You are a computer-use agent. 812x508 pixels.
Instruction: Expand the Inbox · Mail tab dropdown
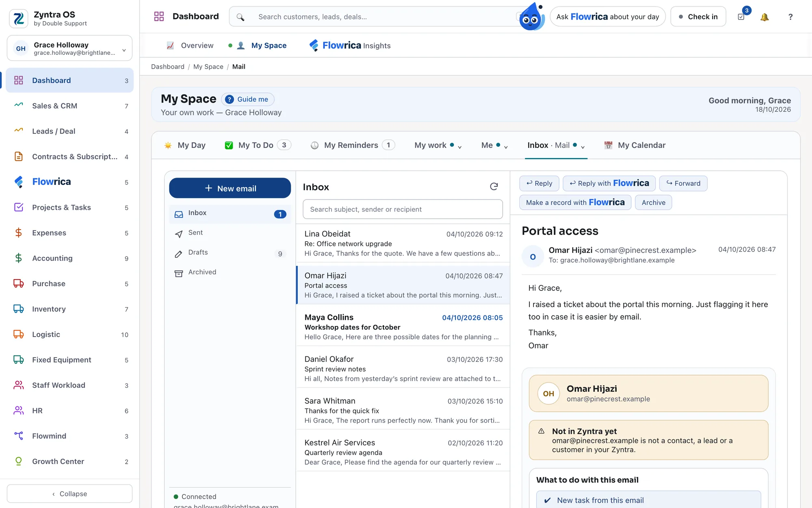pos(583,147)
